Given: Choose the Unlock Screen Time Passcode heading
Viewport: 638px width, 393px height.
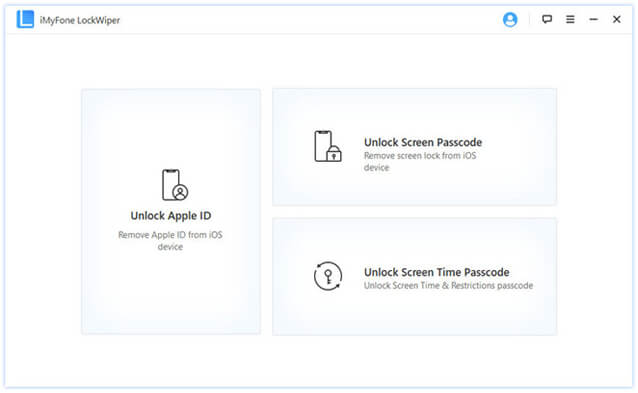Looking at the screenshot, I should (436, 272).
